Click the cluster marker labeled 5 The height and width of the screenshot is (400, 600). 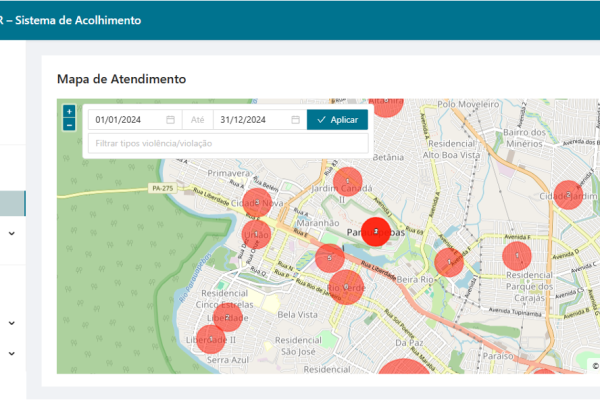tap(330, 258)
